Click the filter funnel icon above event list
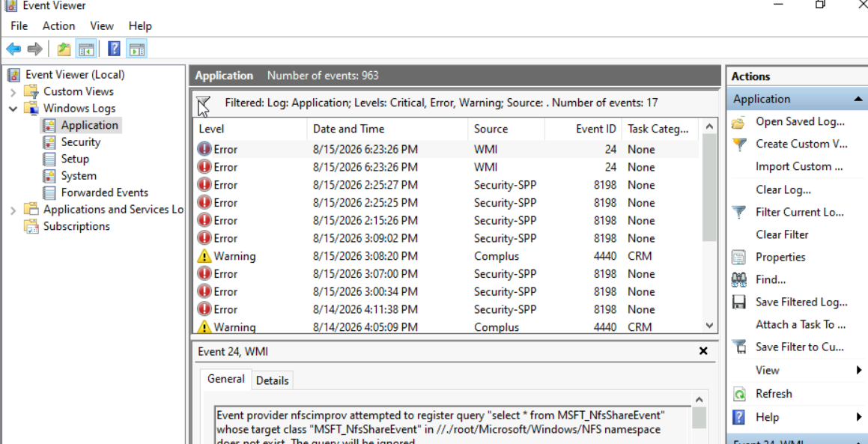868x444 pixels. [x=204, y=103]
